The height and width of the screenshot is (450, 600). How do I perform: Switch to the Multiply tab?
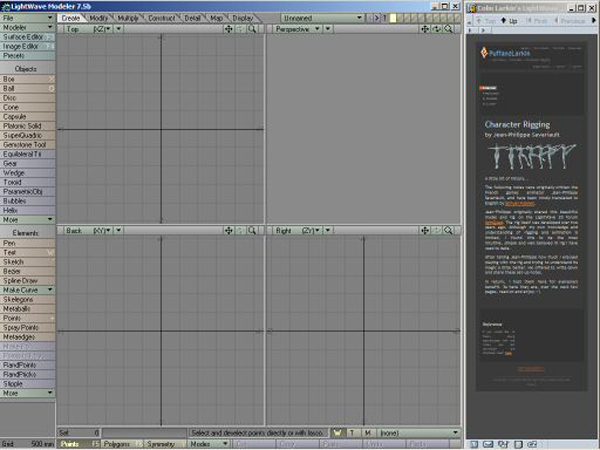coord(128,18)
